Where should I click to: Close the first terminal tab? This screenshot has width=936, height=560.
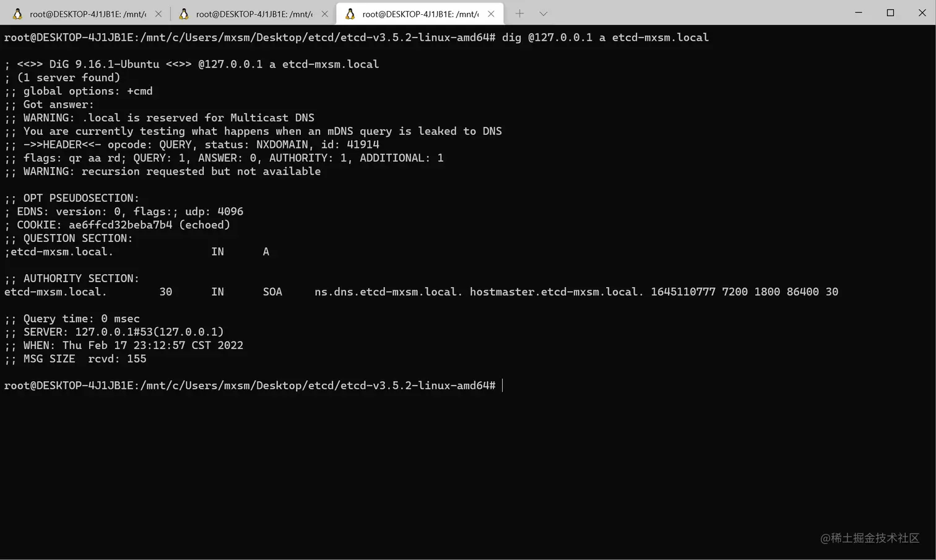pos(157,13)
